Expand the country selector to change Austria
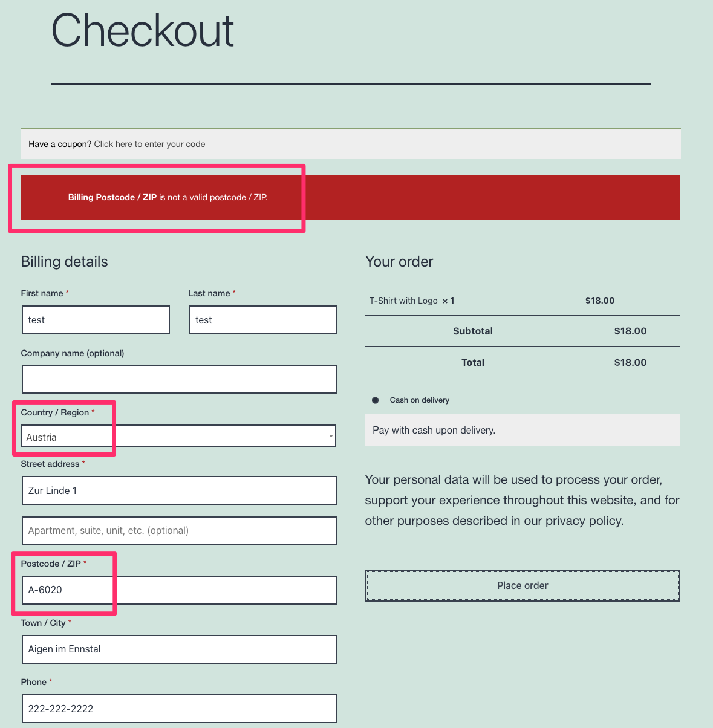 pyautogui.click(x=178, y=436)
